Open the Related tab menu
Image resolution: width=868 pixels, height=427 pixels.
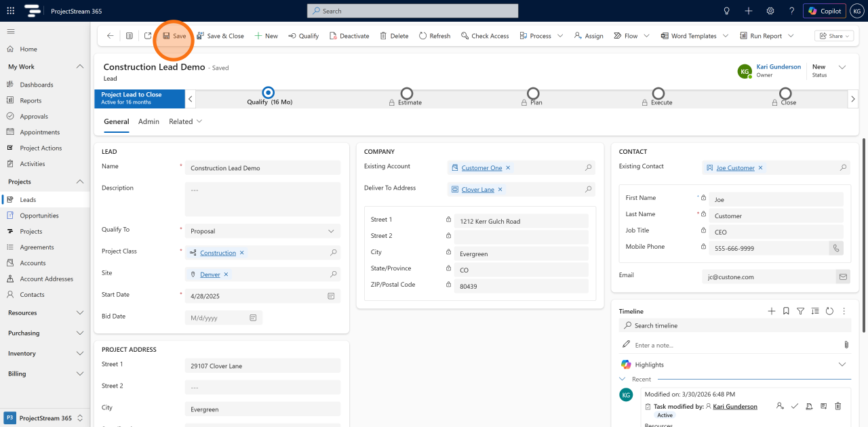coord(186,121)
